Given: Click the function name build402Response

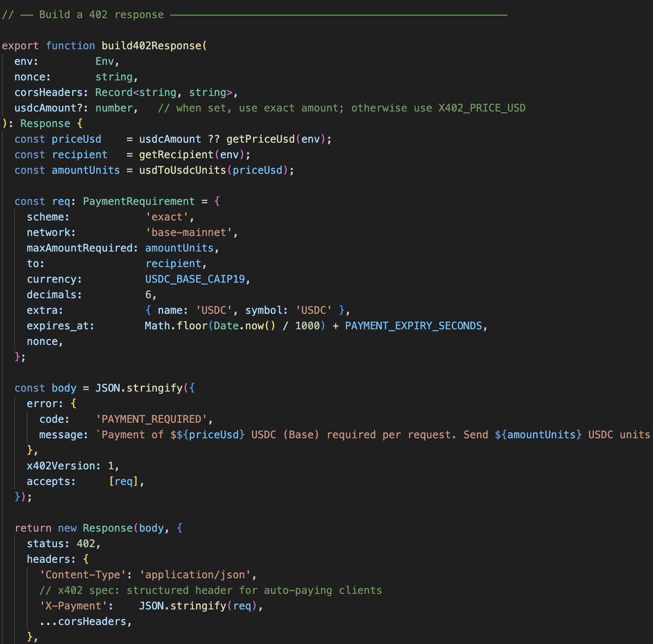Looking at the screenshot, I should [152, 46].
